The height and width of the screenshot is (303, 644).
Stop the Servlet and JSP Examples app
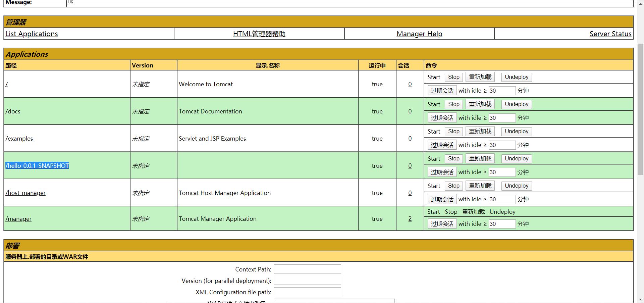454,132
